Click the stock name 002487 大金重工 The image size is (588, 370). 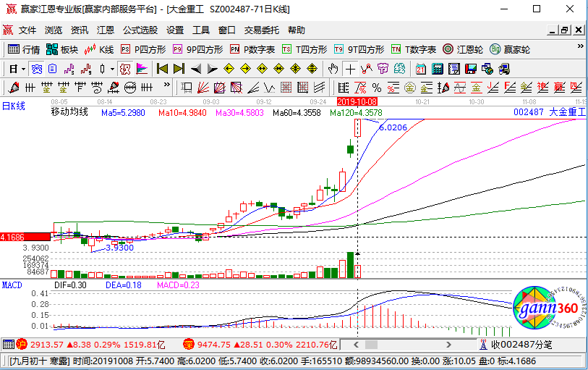pos(550,112)
